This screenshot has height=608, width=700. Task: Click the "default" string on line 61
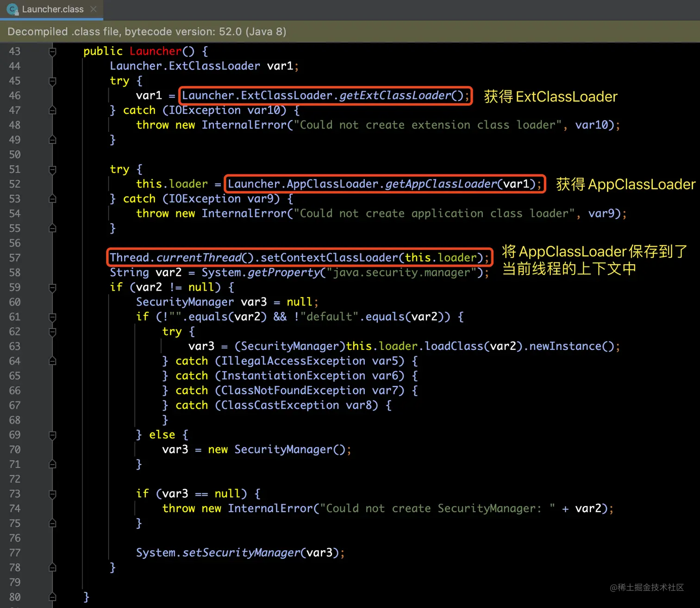[330, 316]
